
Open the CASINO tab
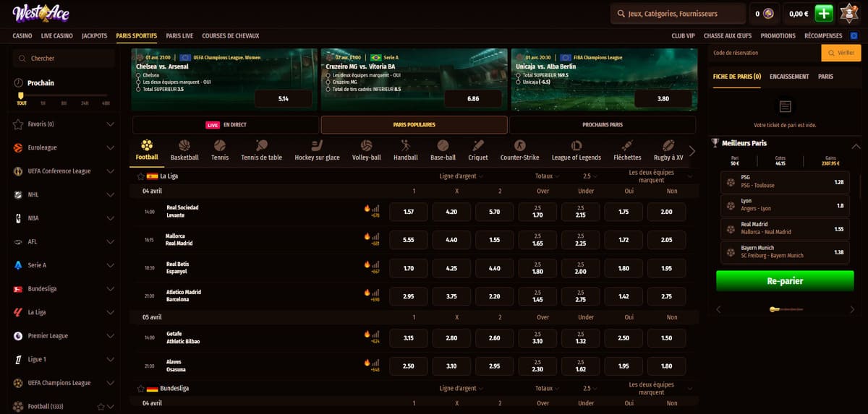tap(22, 35)
